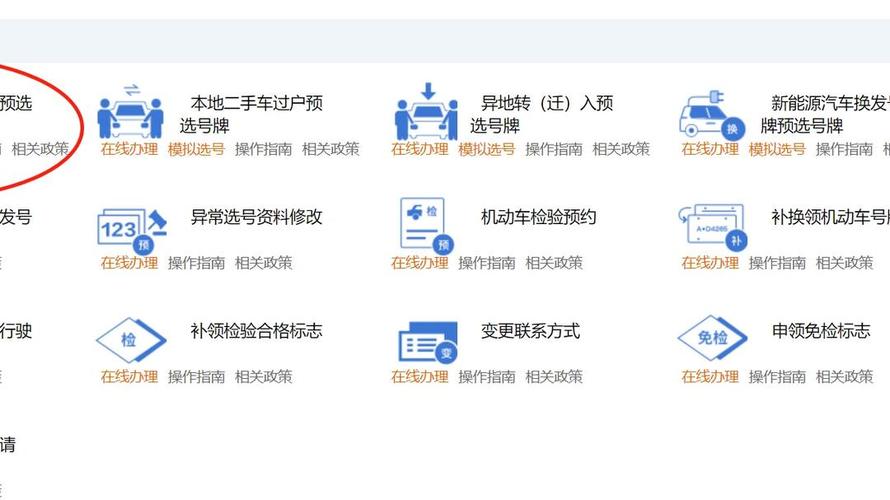
Task: Open 在线办理 for 本地二手车过户预选号牌
Action: coord(129,149)
